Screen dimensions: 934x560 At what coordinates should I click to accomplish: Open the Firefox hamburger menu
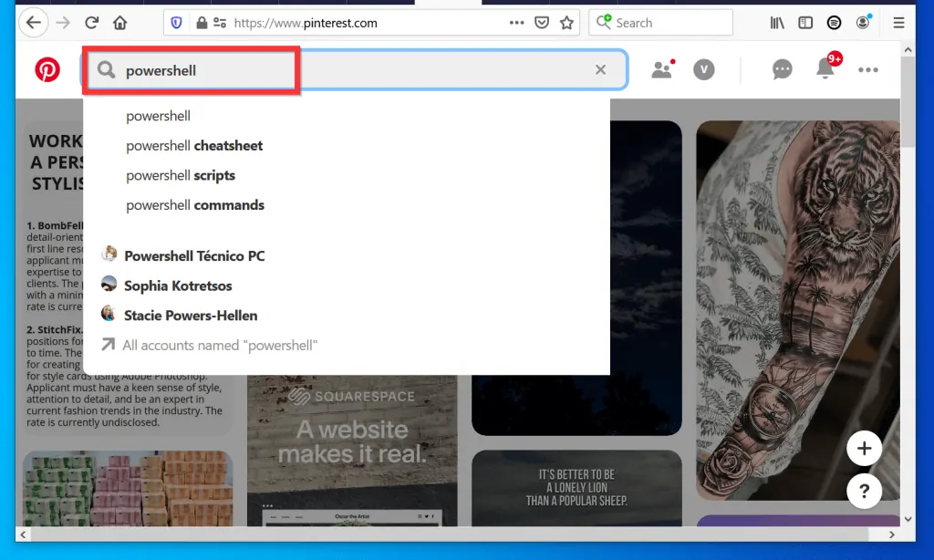pos(898,22)
